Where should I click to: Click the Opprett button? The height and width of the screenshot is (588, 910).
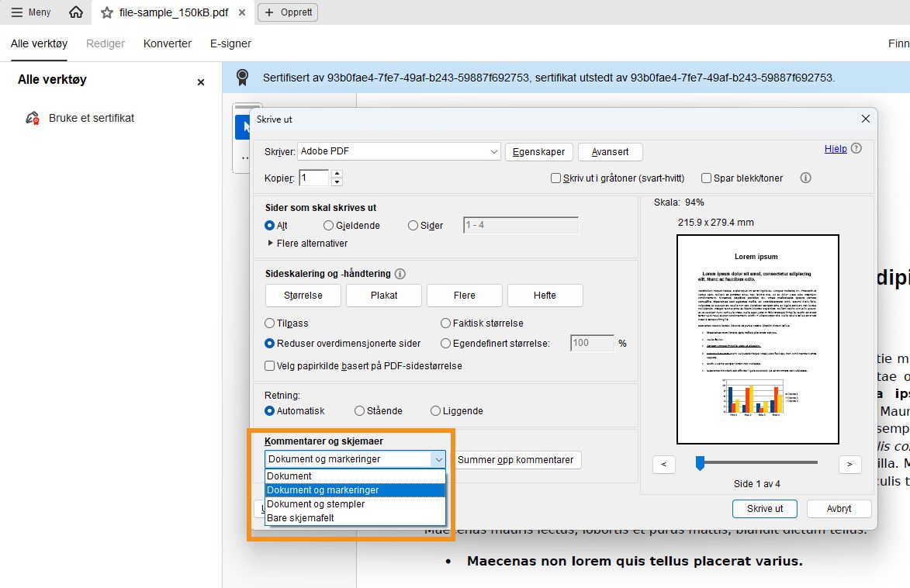click(x=288, y=12)
